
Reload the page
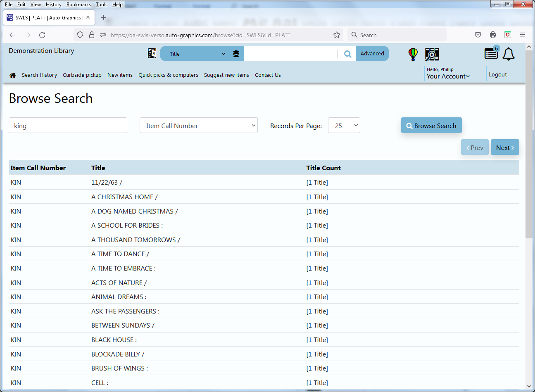pos(42,35)
